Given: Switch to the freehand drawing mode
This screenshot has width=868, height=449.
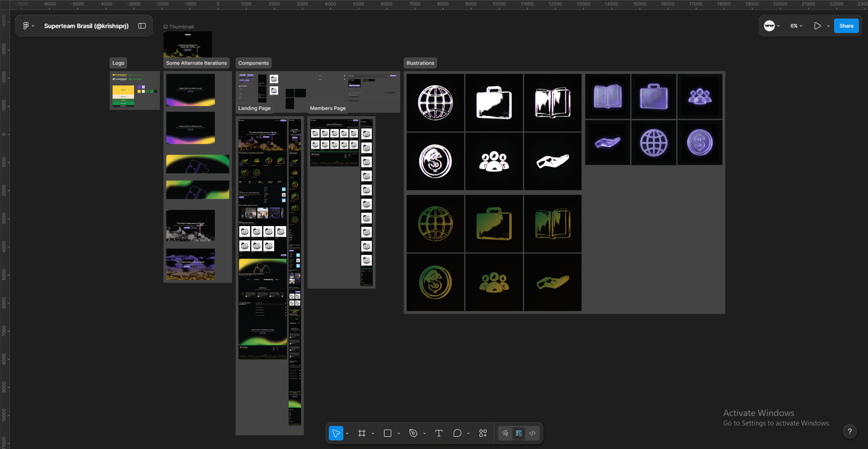Looking at the screenshot, I should coord(505,433).
